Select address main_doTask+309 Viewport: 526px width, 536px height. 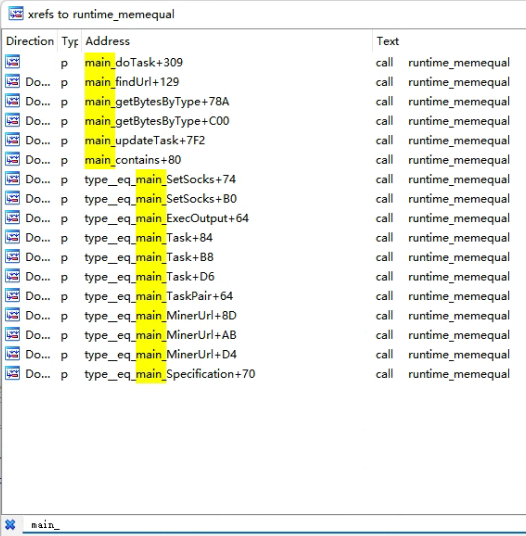pyautogui.click(x=134, y=63)
